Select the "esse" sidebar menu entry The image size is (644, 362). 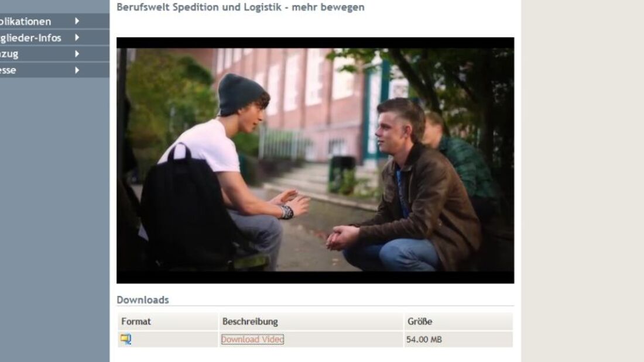[x=8, y=70]
